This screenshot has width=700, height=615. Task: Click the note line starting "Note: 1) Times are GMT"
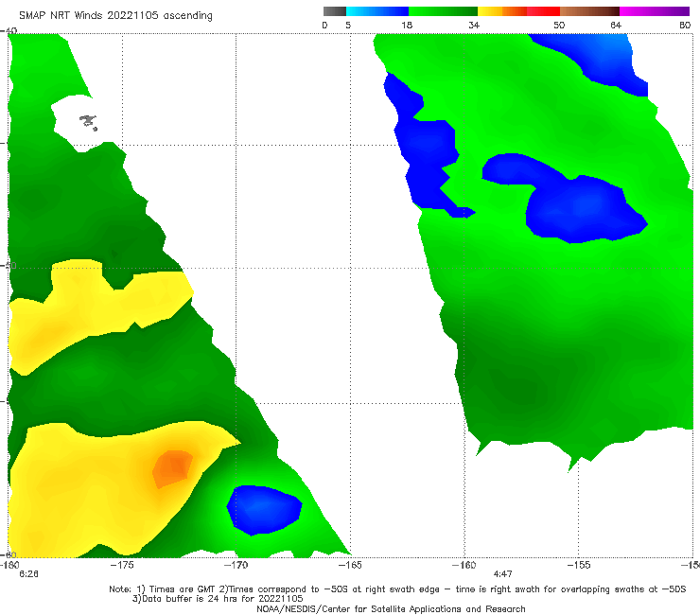tap(397, 589)
